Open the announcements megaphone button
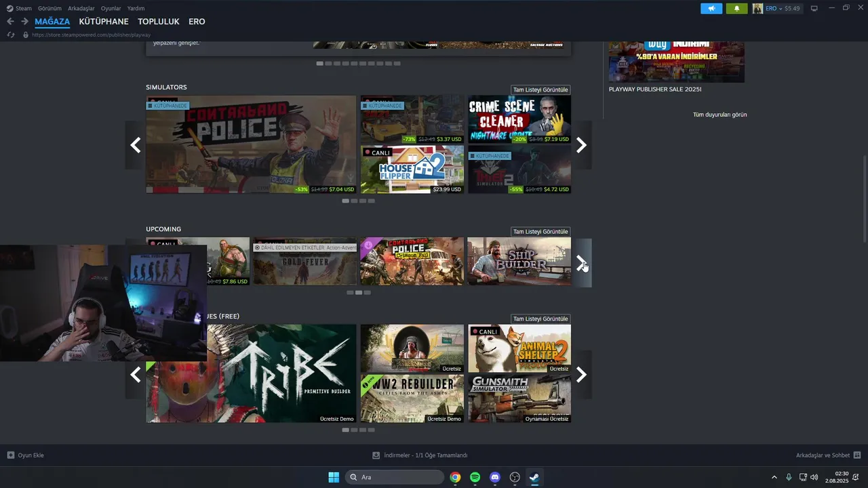This screenshot has width=868, height=488. click(x=711, y=8)
